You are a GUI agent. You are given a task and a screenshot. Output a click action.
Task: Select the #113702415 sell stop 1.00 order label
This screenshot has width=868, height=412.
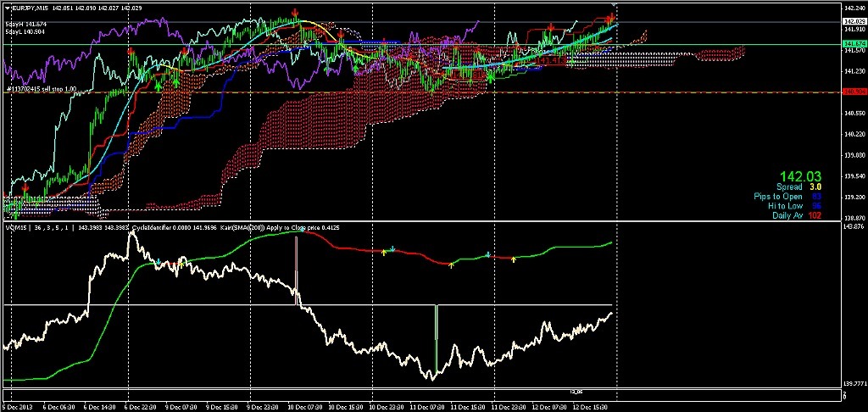pyautogui.click(x=41, y=89)
